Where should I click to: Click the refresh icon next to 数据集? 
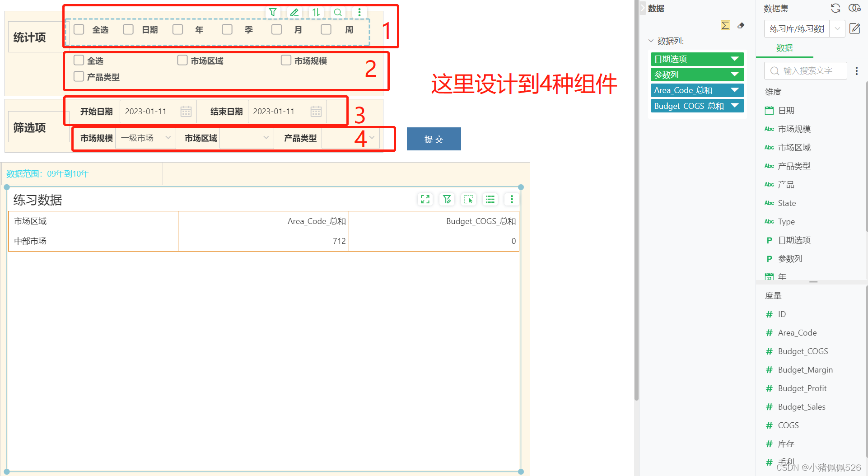tap(835, 8)
